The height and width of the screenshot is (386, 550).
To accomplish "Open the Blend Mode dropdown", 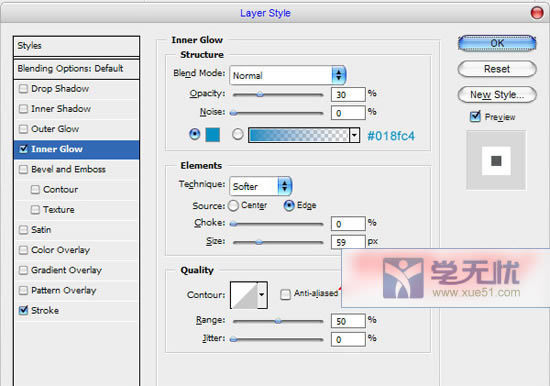I will click(x=288, y=75).
